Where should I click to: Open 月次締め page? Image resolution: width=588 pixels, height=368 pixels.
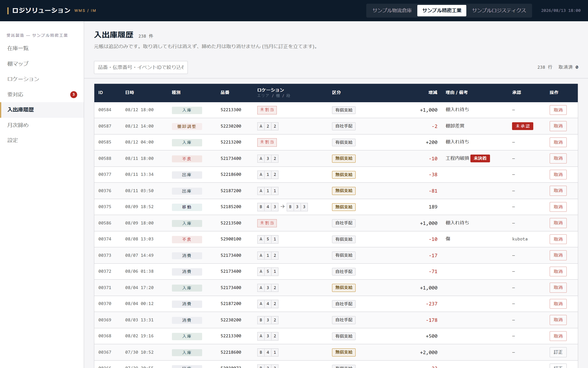point(42,125)
